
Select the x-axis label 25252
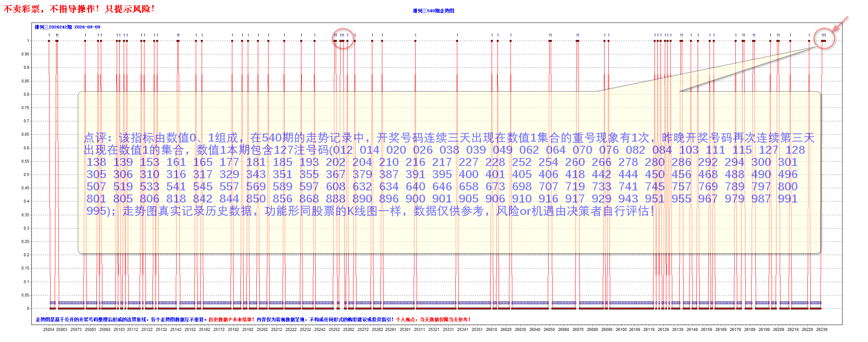[334, 329]
